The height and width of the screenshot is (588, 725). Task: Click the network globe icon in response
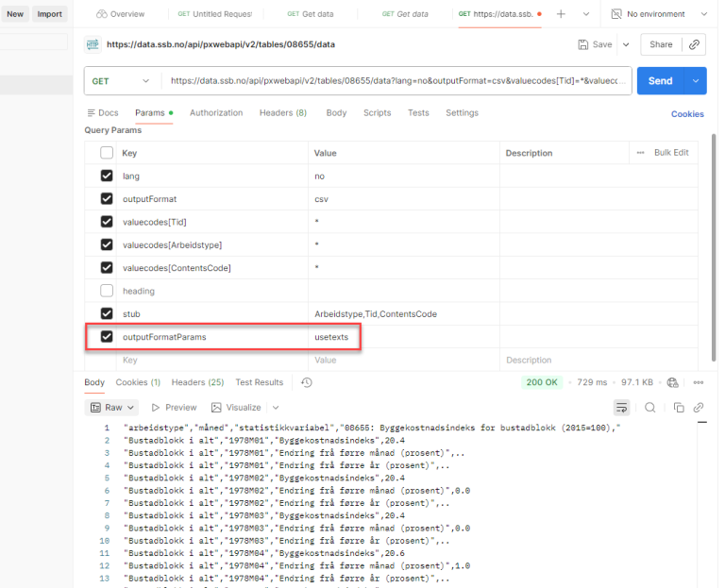point(672,382)
